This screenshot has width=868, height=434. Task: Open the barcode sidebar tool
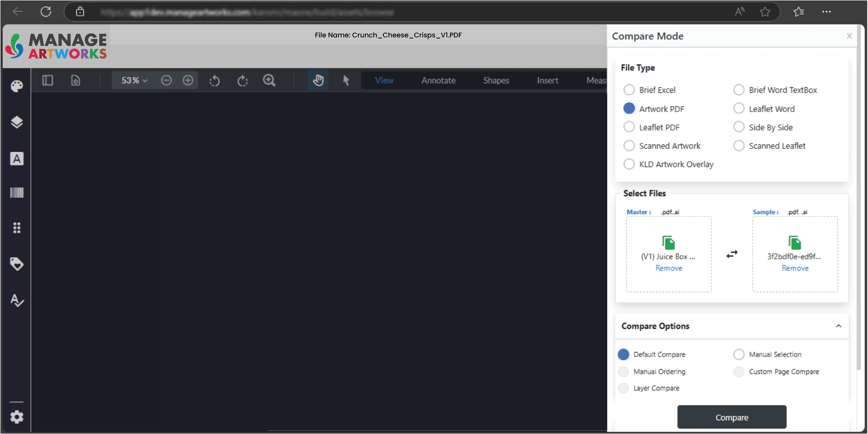17,193
